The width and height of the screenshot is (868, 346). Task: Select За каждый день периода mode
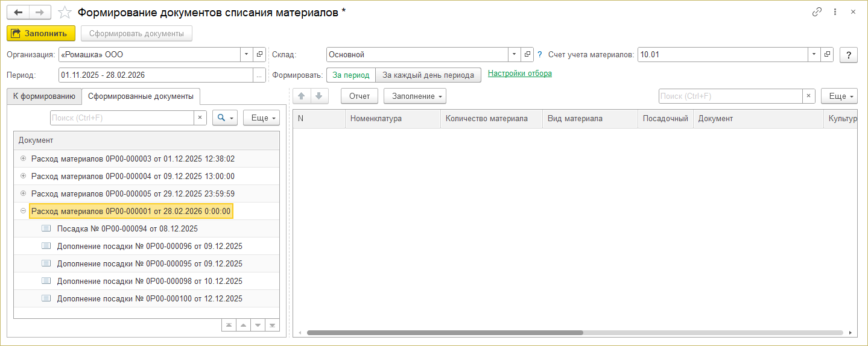pos(428,75)
